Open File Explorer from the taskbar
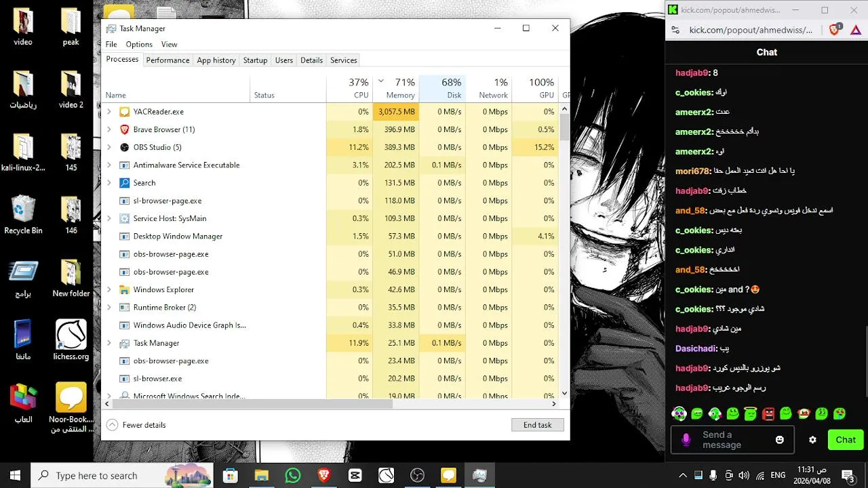The width and height of the screenshot is (868, 488). point(262,475)
